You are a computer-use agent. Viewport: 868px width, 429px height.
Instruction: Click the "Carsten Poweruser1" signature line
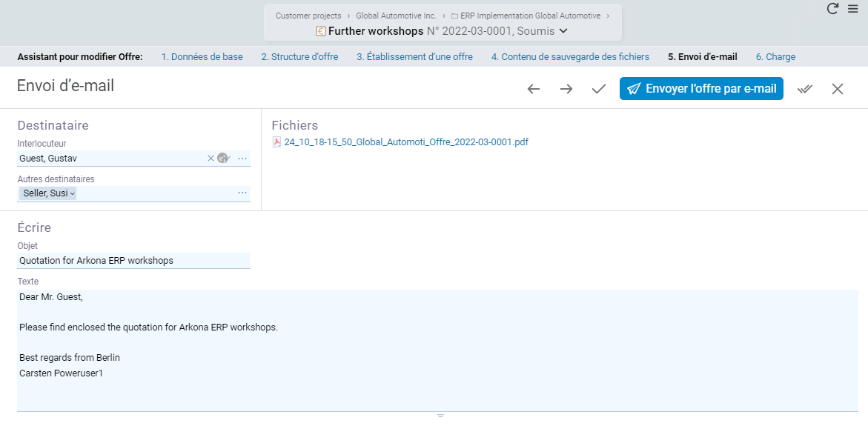click(61, 373)
